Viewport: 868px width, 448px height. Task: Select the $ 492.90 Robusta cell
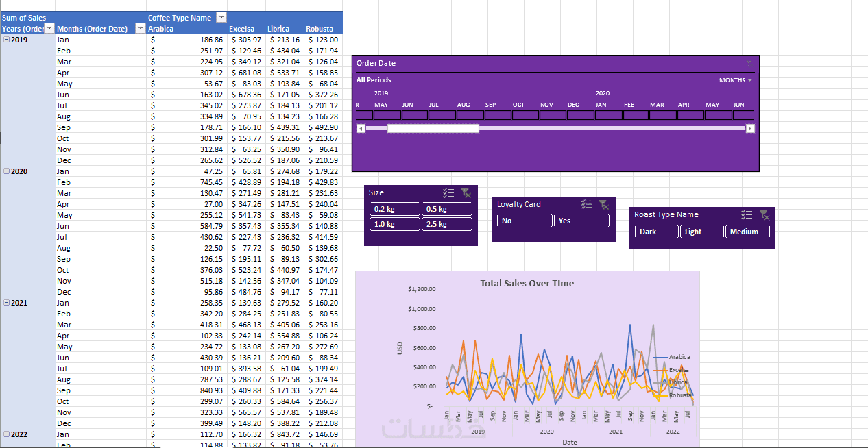(323, 127)
